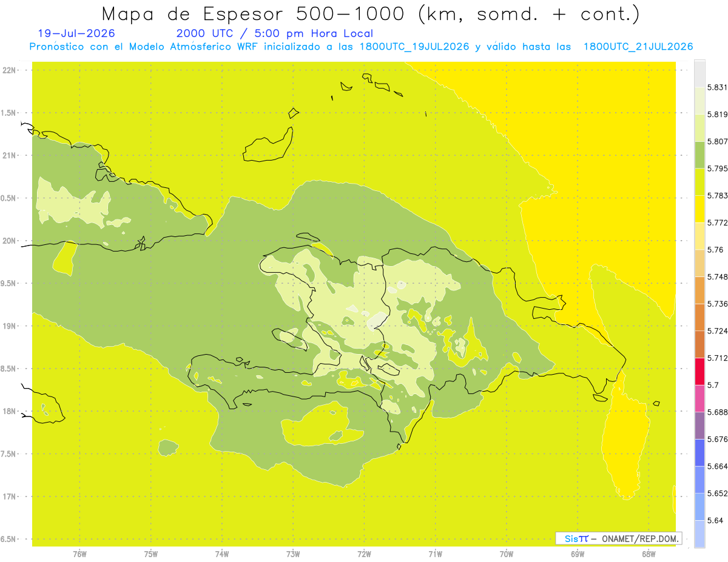Click the init time '1800UTC_19JUL2026'
728x562 pixels.
coord(414,47)
